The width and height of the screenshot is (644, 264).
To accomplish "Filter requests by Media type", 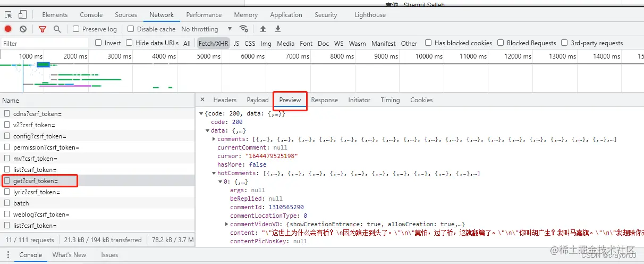I will (x=285, y=43).
